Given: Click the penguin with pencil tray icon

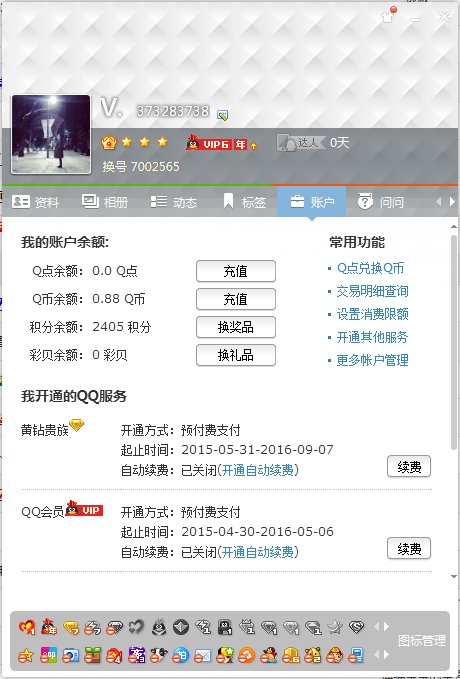Looking at the screenshot, I should [x=270, y=655].
